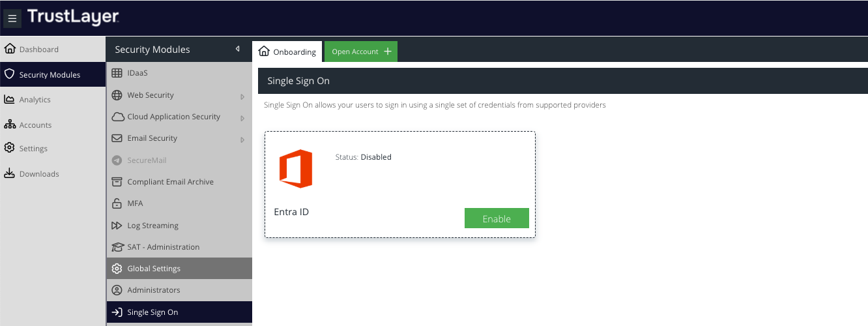Expand the Cloud Application Security submenu arrow
The width and height of the screenshot is (868, 326).
coord(242,118)
